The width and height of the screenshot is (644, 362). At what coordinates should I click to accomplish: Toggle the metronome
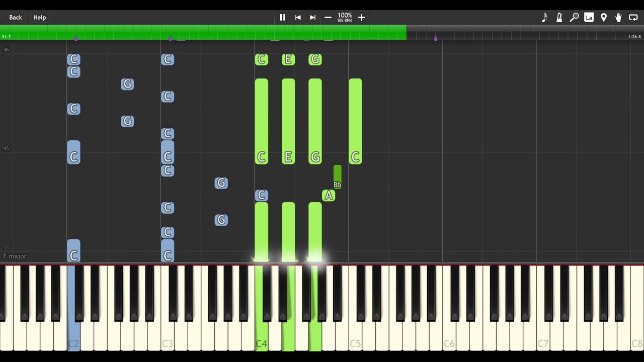559,18
